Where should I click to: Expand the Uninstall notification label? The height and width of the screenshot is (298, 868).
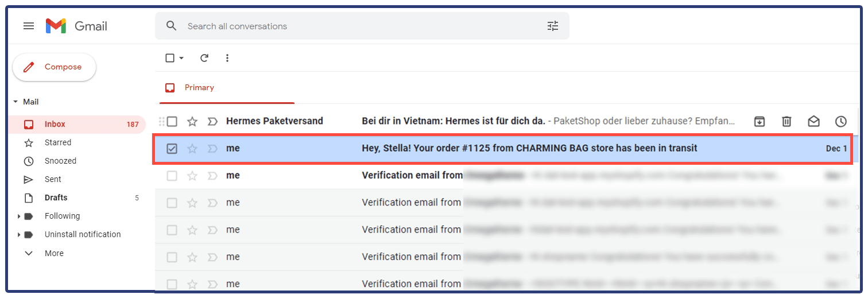tap(19, 235)
